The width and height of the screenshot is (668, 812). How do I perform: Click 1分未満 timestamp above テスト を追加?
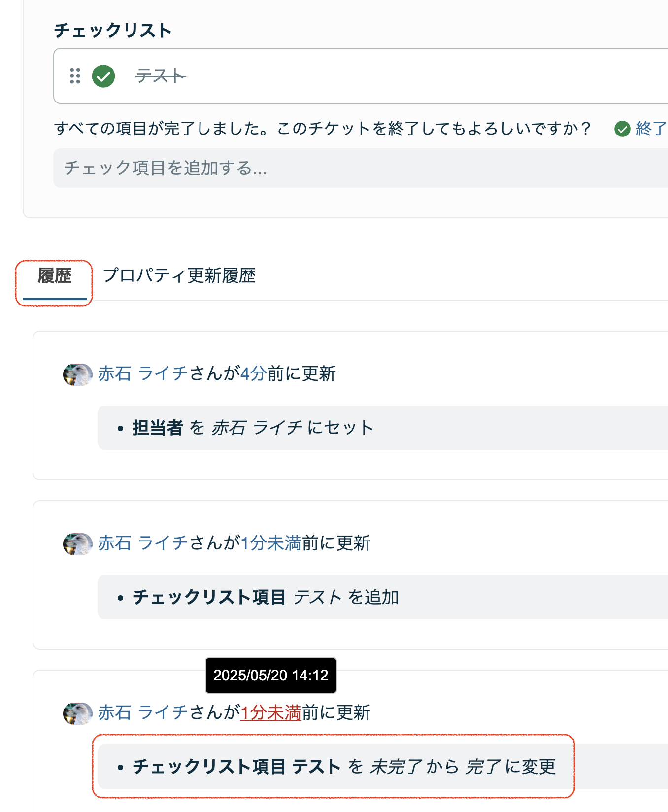270,543
